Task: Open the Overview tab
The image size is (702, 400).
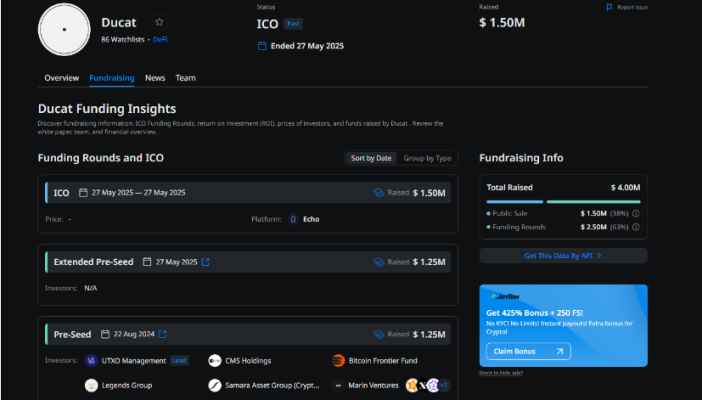Action: pyautogui.click(x=61, y=77)
